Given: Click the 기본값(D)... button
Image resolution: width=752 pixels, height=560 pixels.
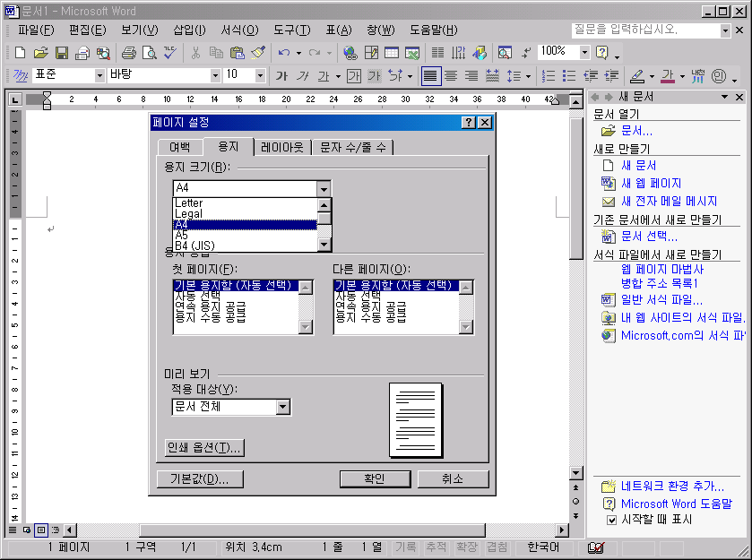Looking at the screenshot, I should [x=200, y=478].
